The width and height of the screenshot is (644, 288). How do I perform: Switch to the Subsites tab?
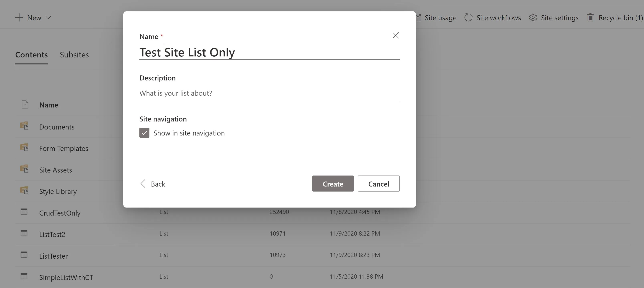point(74,55)
